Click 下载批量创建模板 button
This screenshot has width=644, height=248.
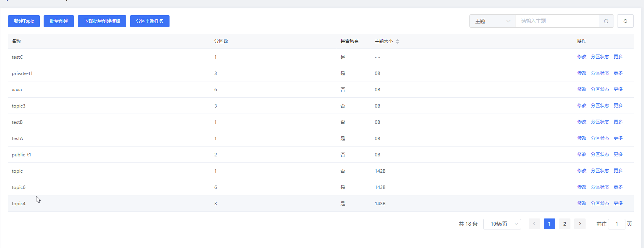[102, 21]
